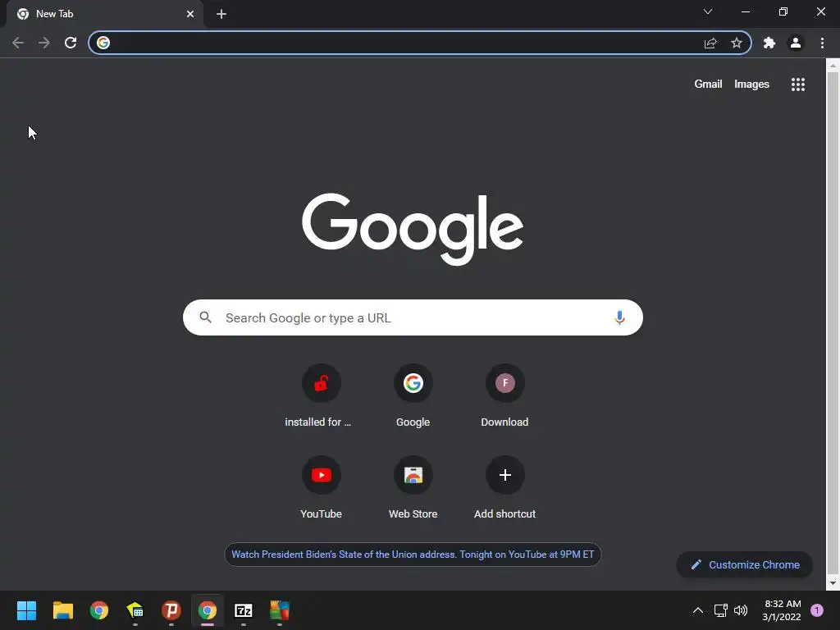
Task: Open a new tab with plus button
Action: coord(221,14)
